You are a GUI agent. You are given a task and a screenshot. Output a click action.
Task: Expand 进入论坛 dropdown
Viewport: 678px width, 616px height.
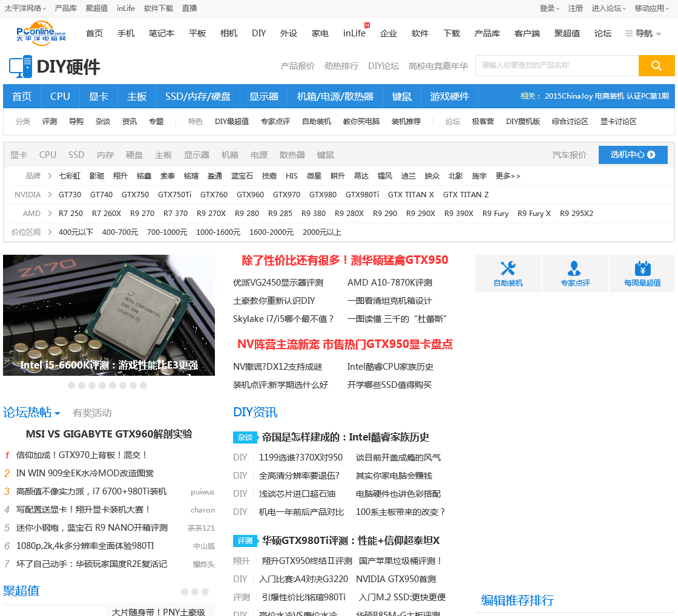click(624, 8)
